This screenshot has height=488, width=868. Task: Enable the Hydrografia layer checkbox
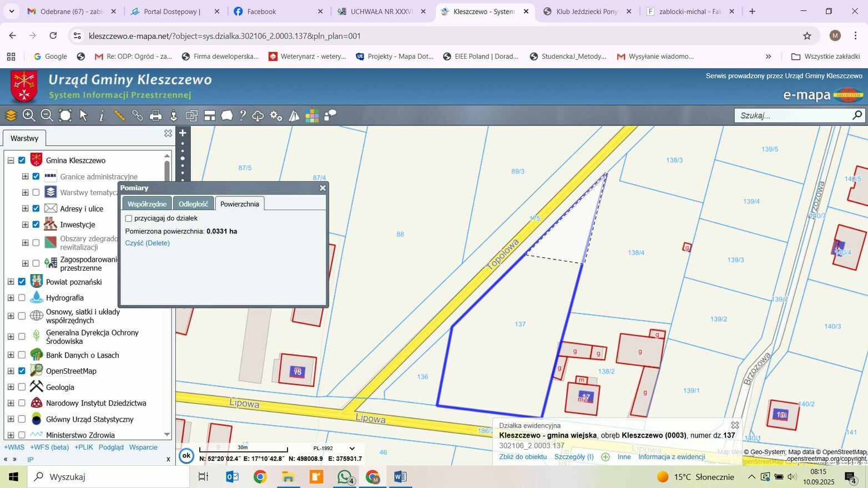pos(22,298)
